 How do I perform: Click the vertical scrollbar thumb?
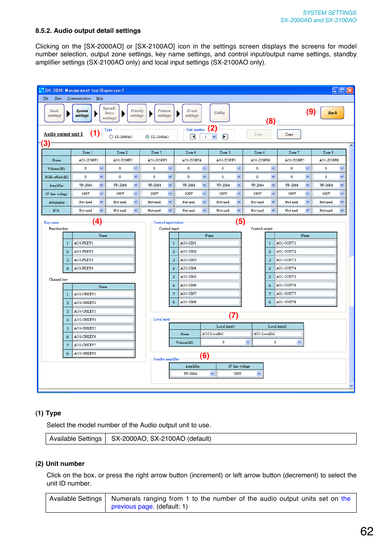click(351, 201)
